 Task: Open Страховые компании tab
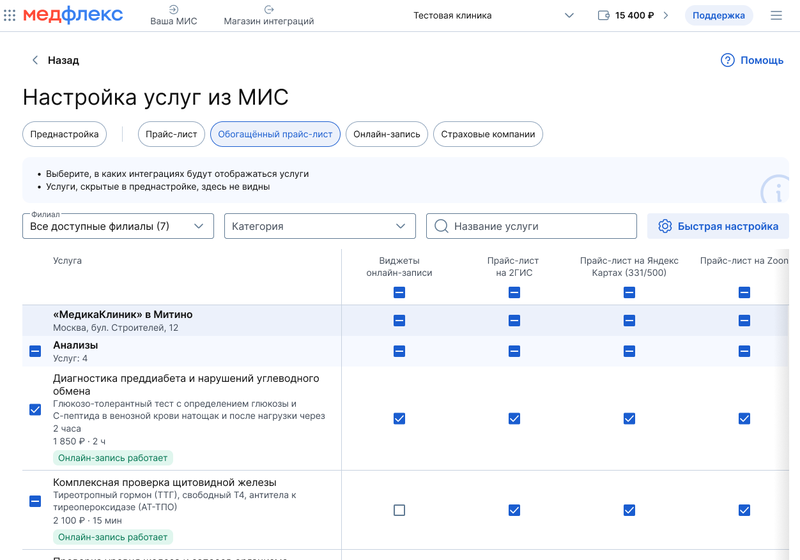pos(488,134)
